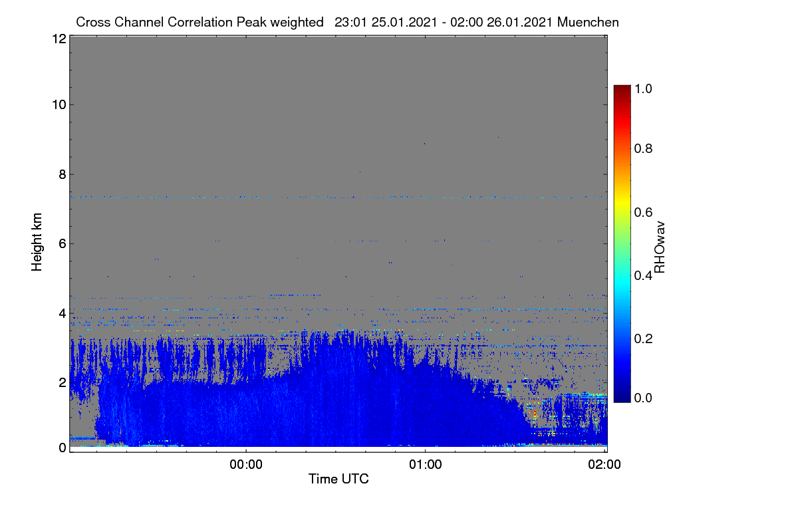Click the 00:00 time axis label
This screenshot has width=798, height=532.
246,465
